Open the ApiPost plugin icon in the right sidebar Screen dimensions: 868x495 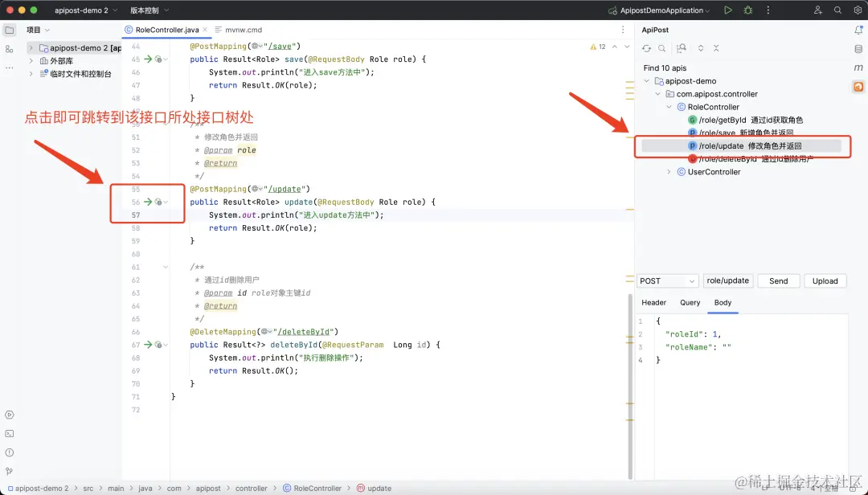[858, 86]
